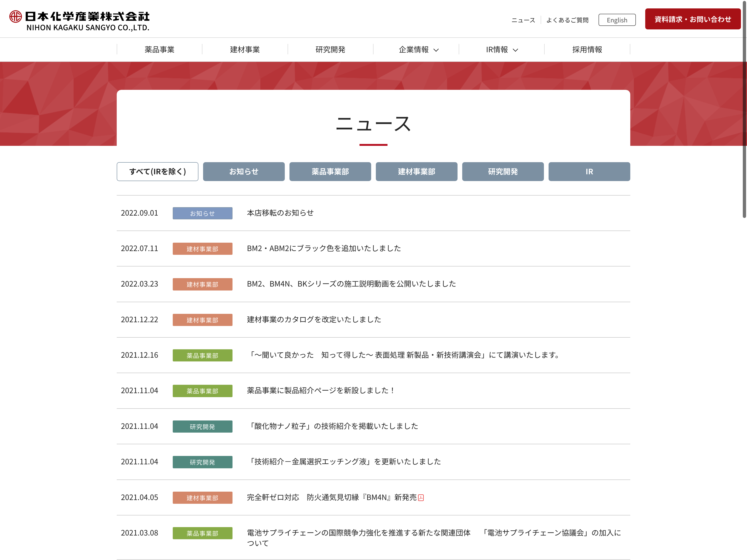
Task: Filter news by 建材事業部 tab
Action: pyautogui.click(x=416, y=171)
